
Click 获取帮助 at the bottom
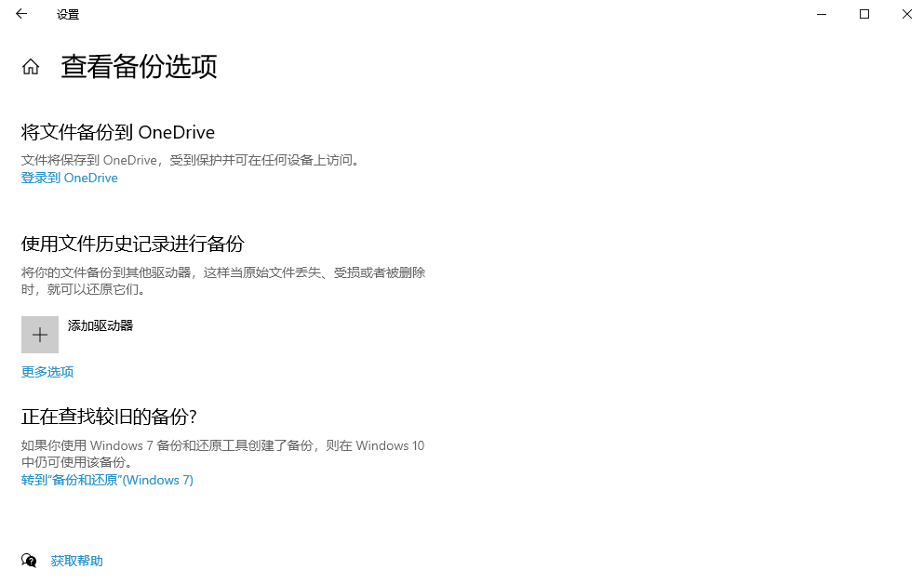76,561
